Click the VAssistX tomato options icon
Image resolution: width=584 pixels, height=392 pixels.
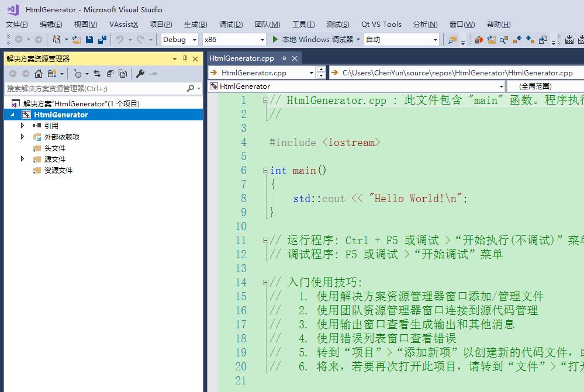[479, 40]
